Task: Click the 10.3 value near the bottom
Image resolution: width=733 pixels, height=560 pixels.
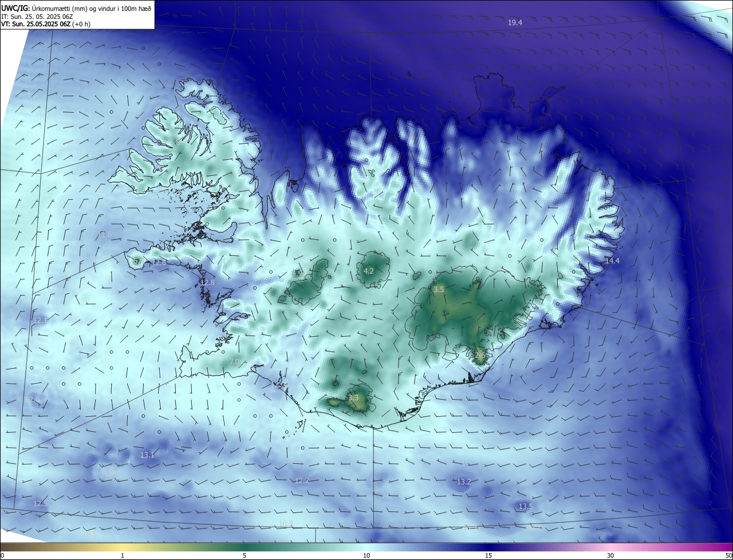Action: coord(286,523)
